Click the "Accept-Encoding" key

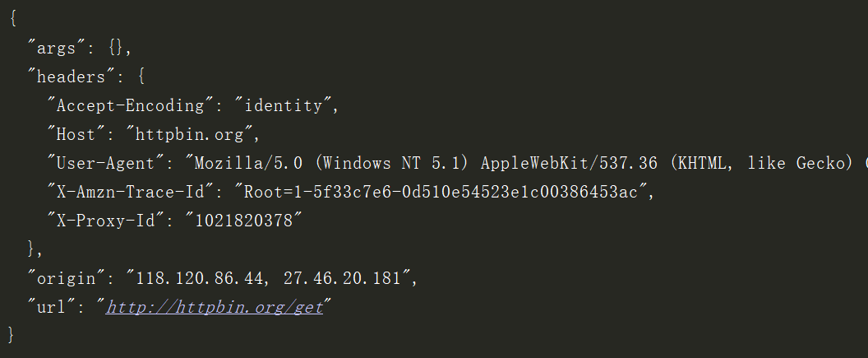point(129,105)
